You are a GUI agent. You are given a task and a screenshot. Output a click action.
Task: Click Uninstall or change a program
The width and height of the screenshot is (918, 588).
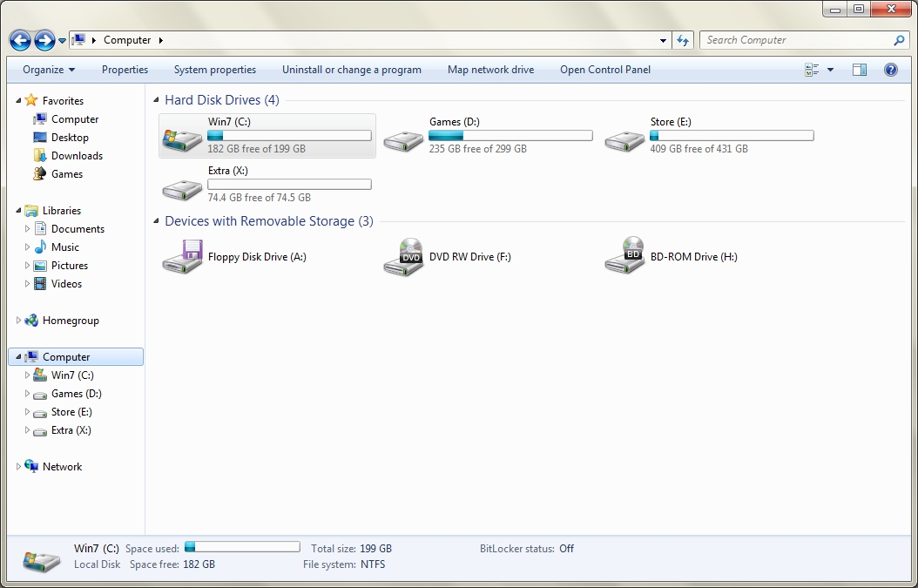(352, 70)
